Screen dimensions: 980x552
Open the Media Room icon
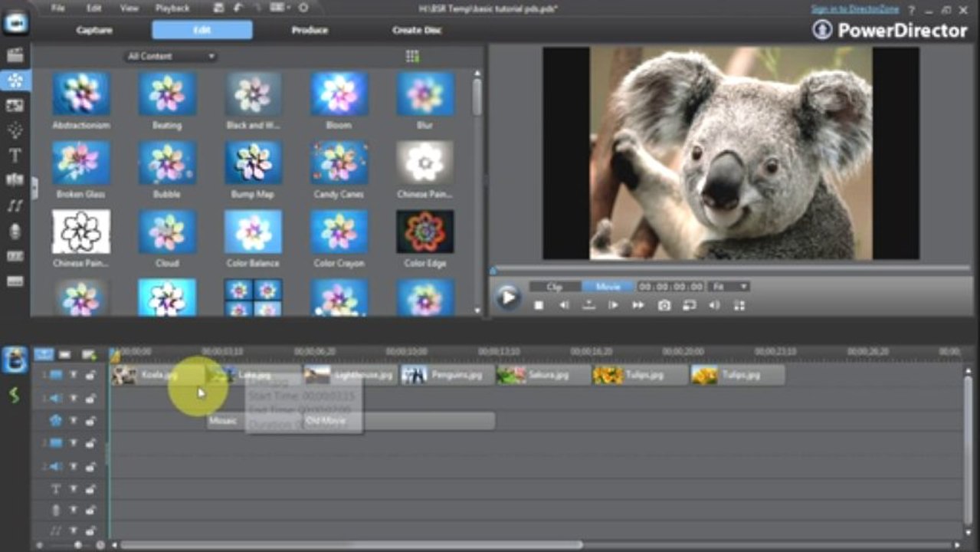(x=15, y=55)
